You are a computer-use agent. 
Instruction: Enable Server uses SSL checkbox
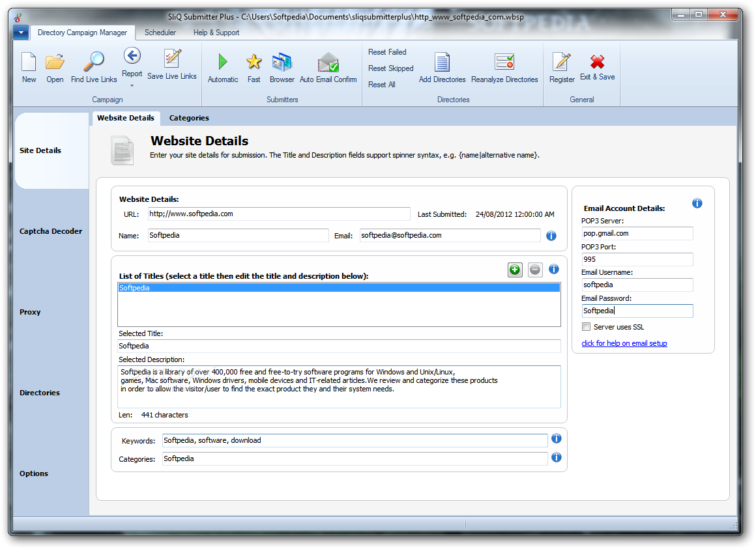pyautogui.click(x=587, y=327)
